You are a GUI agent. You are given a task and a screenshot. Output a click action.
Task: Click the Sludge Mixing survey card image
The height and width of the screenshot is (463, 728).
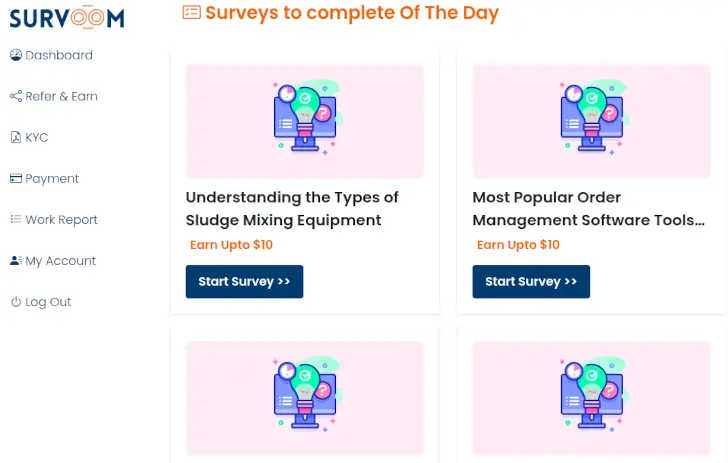(x=305, y=120)
